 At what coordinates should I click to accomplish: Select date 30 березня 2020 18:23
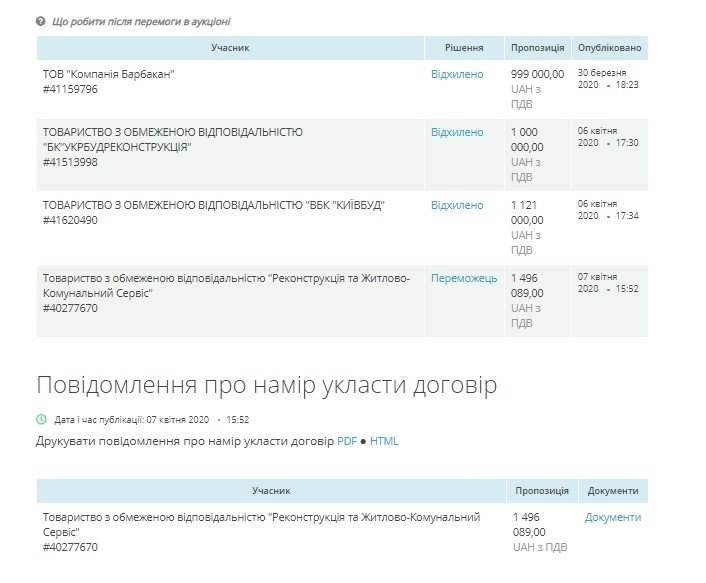pos(608,79)
